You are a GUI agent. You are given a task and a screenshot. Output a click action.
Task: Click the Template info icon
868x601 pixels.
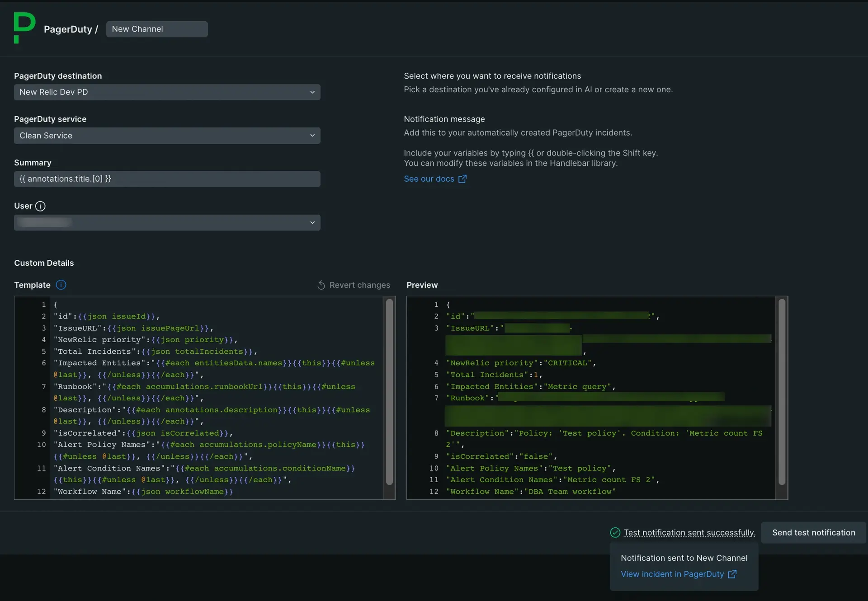click(x=61, y=285)
